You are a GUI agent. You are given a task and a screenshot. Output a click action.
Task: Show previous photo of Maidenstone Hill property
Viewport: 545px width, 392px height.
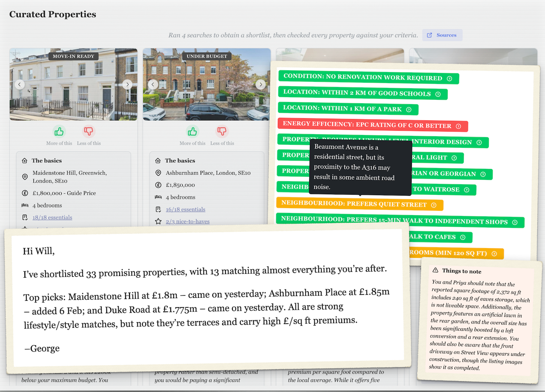(x=20, y=84)
